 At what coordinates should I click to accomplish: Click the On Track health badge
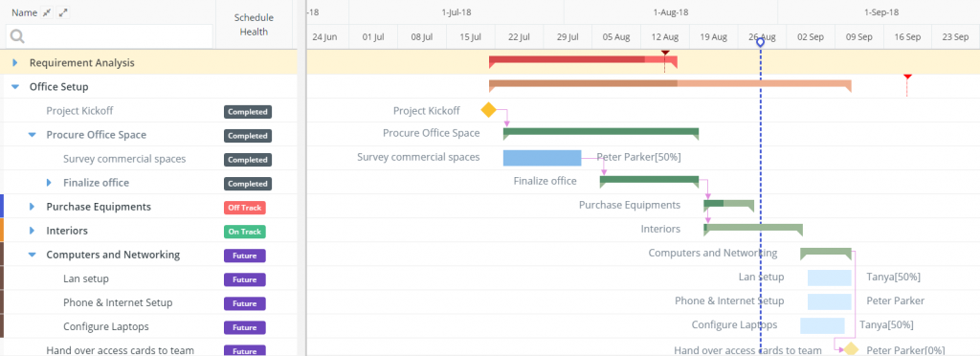coord(245,232)
